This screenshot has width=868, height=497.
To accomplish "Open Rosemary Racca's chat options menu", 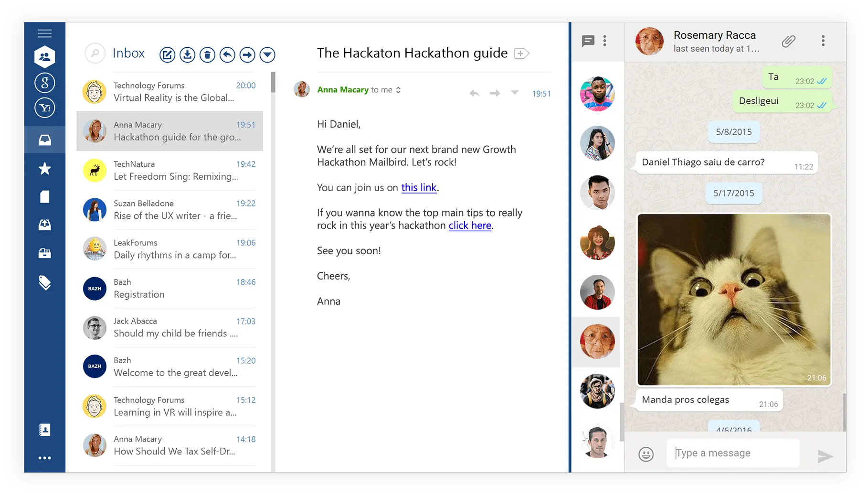I will (x=823, y=41).
